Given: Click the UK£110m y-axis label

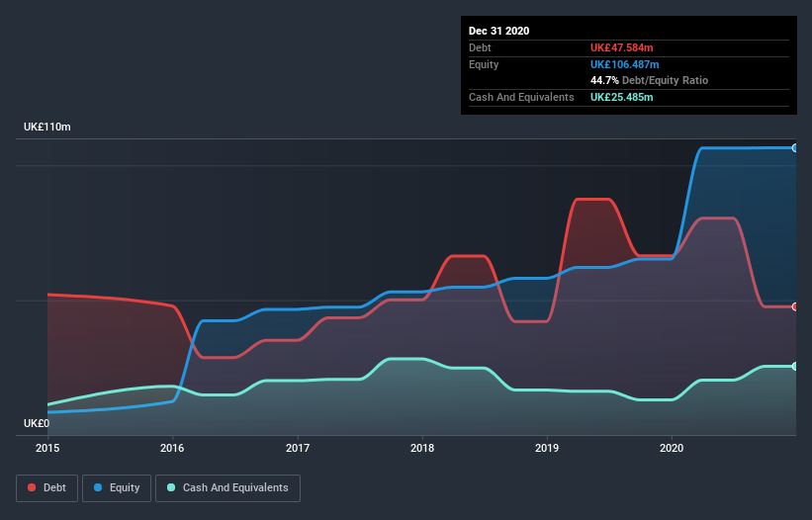Looking at the screenshot, I should [x=47, y=127].
